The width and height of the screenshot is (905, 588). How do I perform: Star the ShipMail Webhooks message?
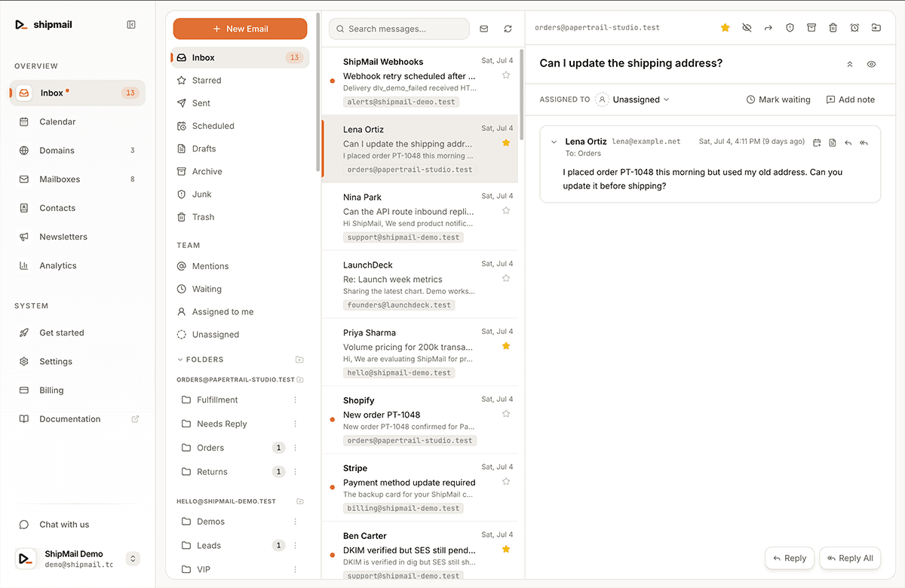tap(506, 75)
